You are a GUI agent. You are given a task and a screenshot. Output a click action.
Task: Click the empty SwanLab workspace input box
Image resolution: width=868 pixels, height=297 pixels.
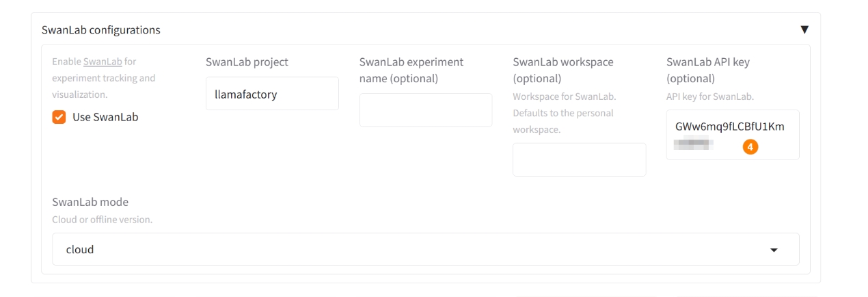coord(579,159)
